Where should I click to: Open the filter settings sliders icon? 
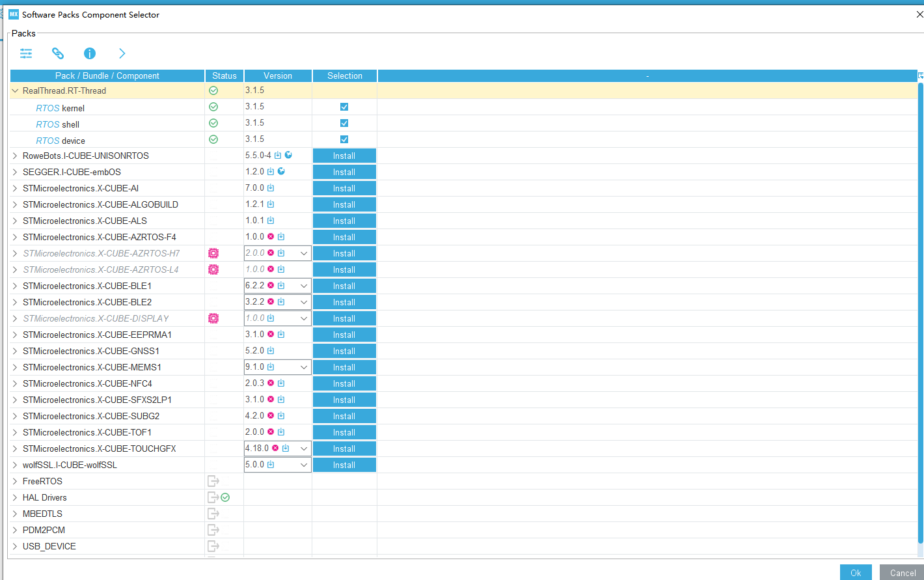(x=26, y=53)
